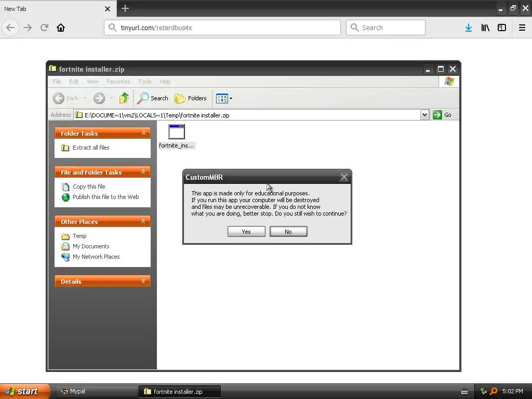The height and width of the screenshot is (399, 532).
Task: Click fortnite installer.zip taskbar button
Action: [x=180, y=392]
